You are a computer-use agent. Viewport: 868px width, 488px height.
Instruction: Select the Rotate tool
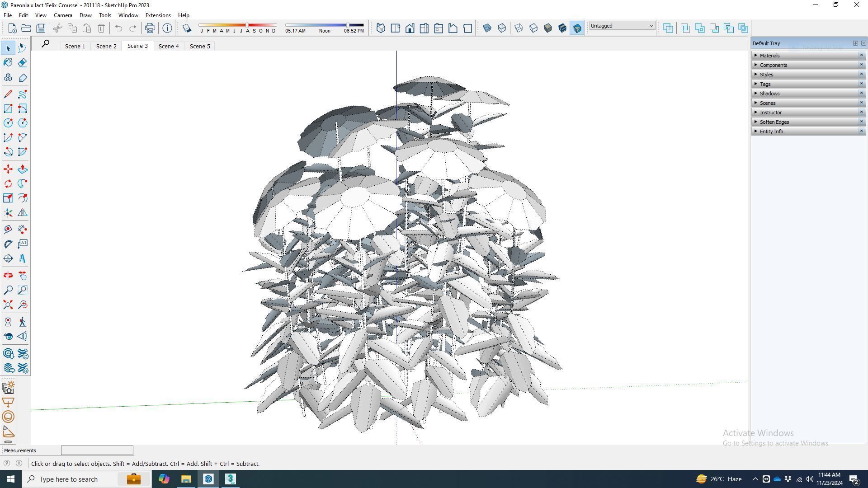click(8, 183)
